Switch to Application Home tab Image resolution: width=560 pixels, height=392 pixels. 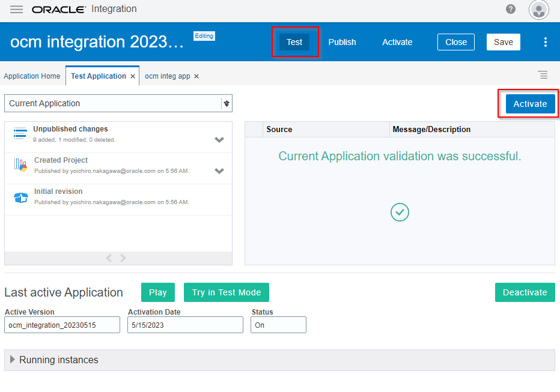click(x=32, y=76)
